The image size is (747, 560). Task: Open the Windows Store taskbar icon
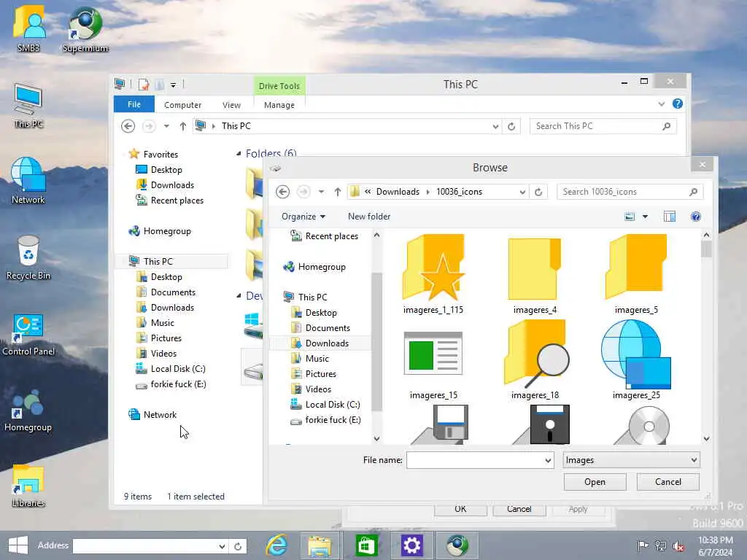point(366,545)
